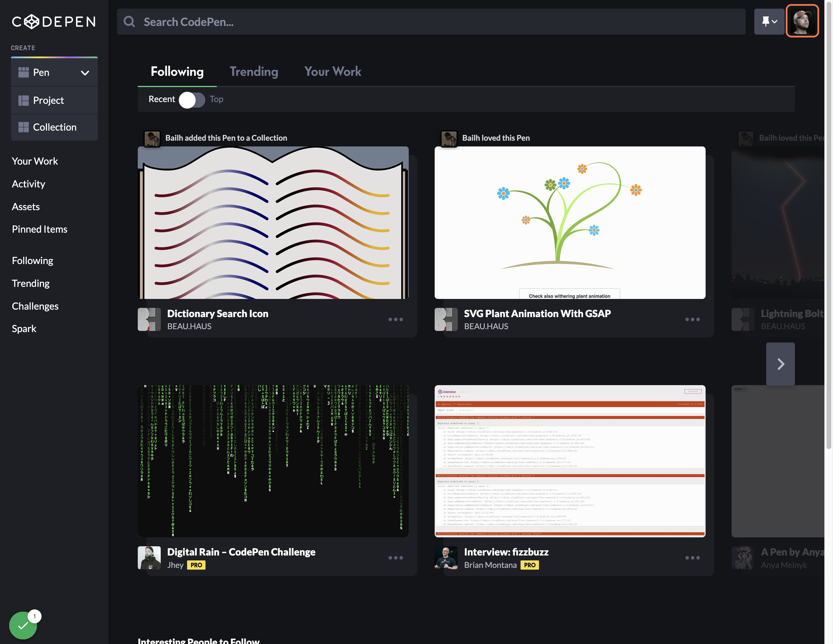833x644 pixels.
Task: Click the PRO badge next to Jhey
Action: 196,565
